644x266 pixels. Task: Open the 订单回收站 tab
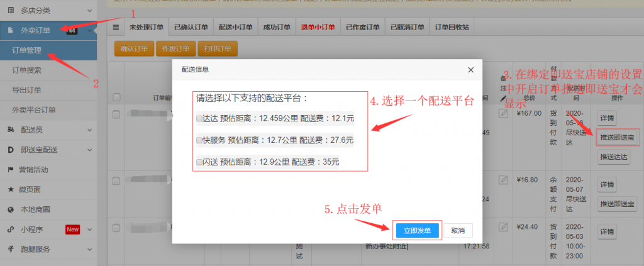[x=452, y=28]
